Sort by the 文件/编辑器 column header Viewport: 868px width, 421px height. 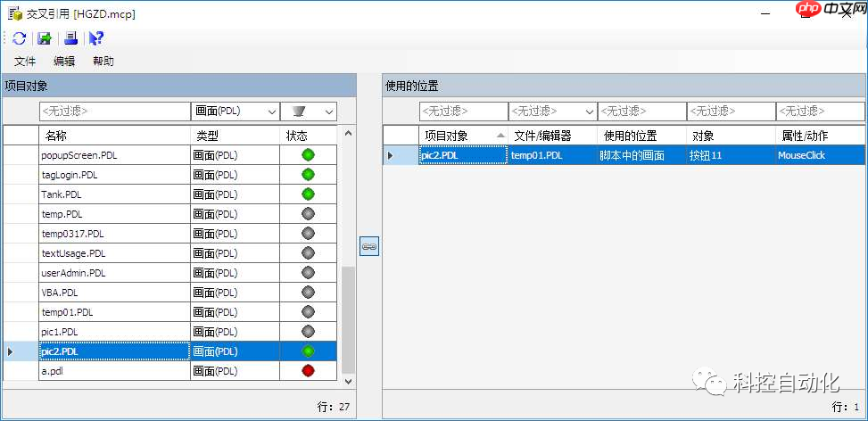[x=552, y=136]
